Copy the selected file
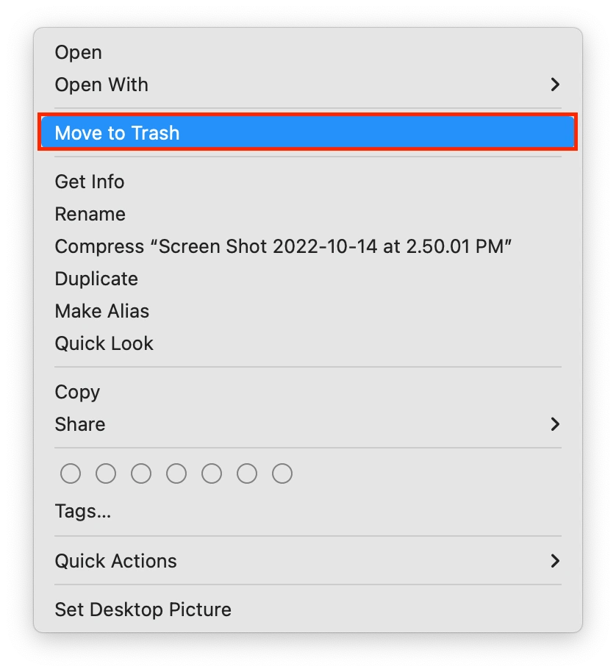The image size is (616, 672). pyautogui.click(x=77, y=392)
